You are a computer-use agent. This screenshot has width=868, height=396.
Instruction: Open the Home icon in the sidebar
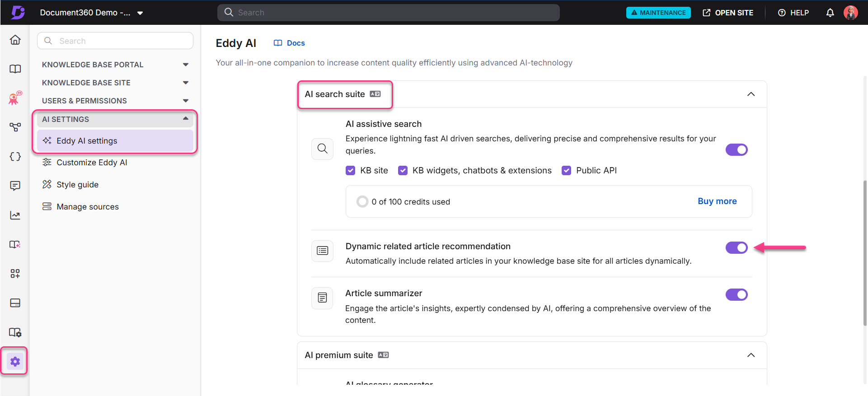click(x=15, y=40)
